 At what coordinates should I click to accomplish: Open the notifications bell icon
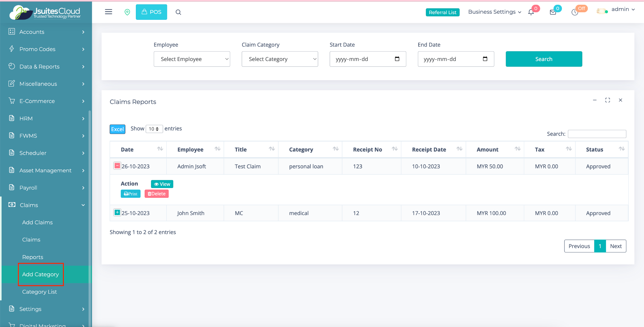[x=531, y=13]
